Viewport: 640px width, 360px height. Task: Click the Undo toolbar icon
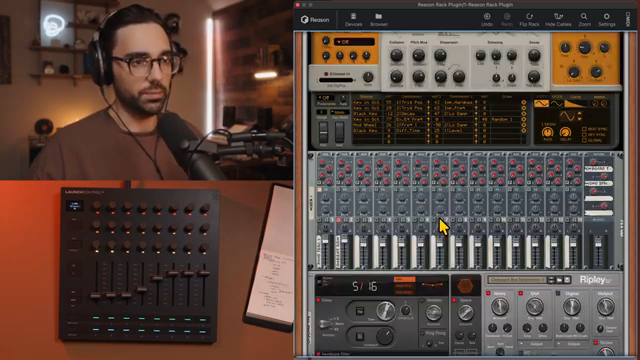(487, 20)
